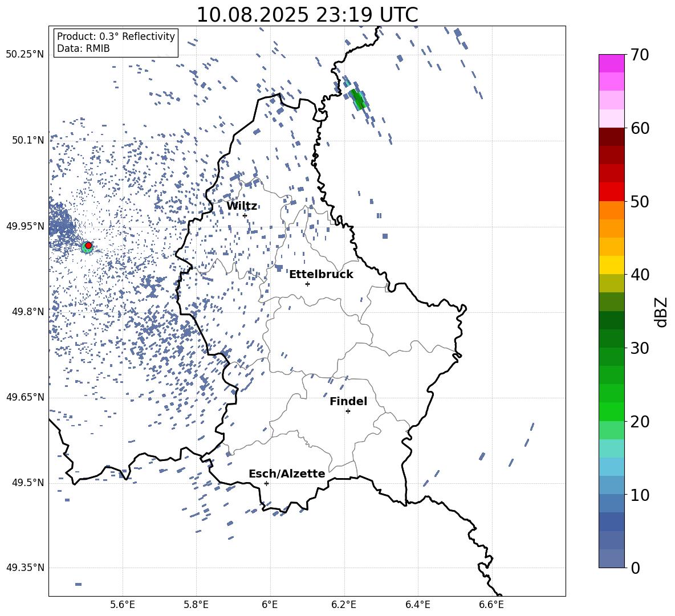Click the 50.1°N latitude label

pyautogui.click(x=28, y=140)
